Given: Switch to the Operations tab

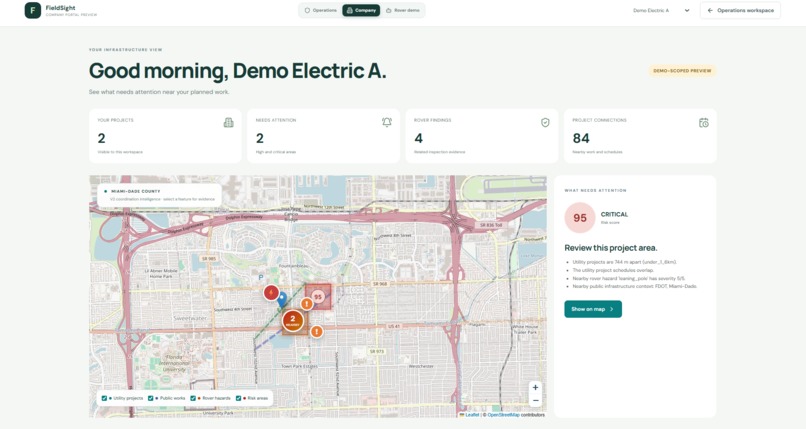Looking at the screenshot, I should click(321, 10).
